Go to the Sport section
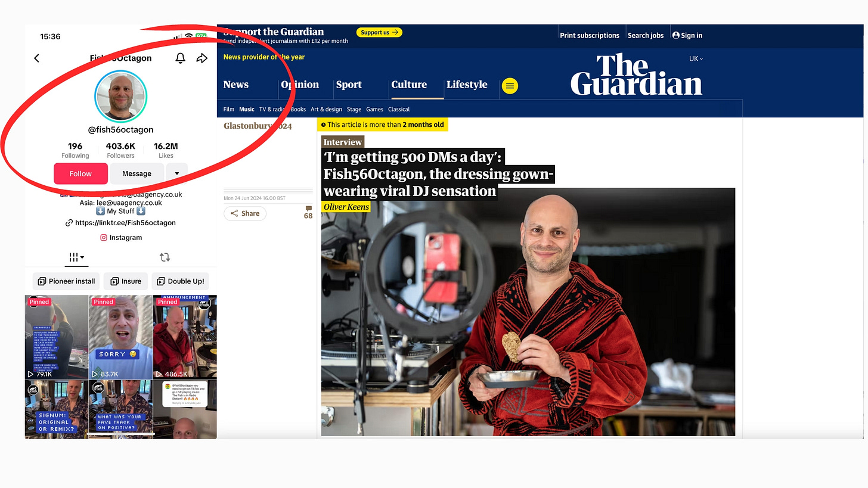The height and width of the screenshot is (488, 868). pos(349,85)
